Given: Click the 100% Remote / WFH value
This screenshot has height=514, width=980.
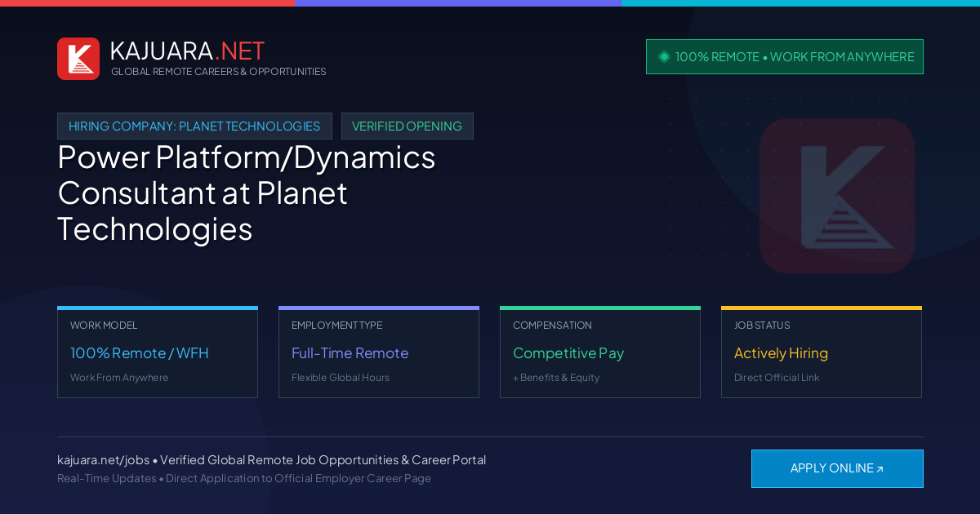Looking at the screenshot, I should click(140, 353).
